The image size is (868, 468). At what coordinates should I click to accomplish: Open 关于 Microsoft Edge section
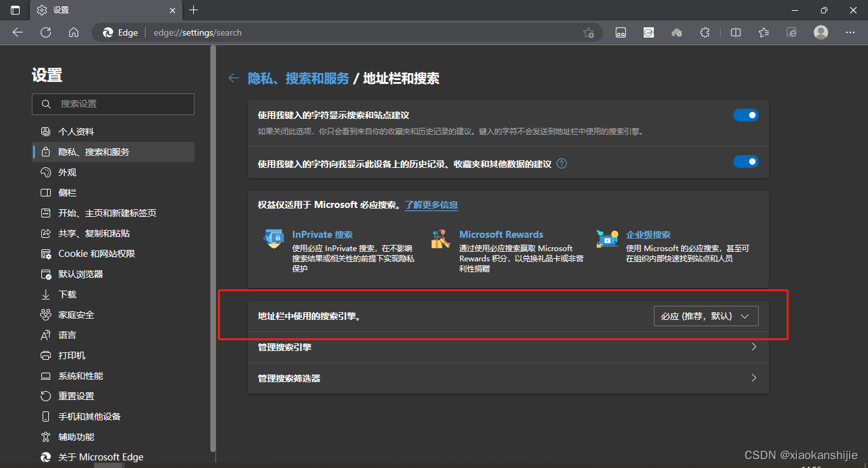(113, 457)
